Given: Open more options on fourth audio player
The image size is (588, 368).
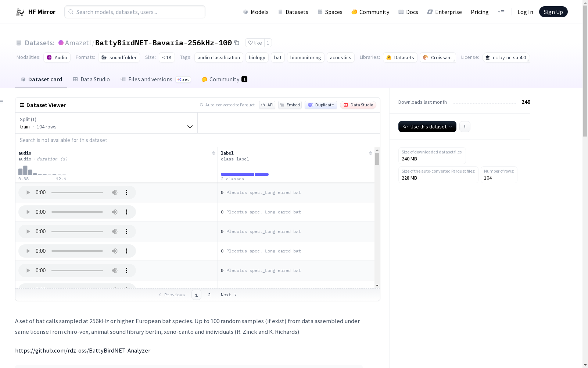Looking at the screenshot, I should [126, 251].
